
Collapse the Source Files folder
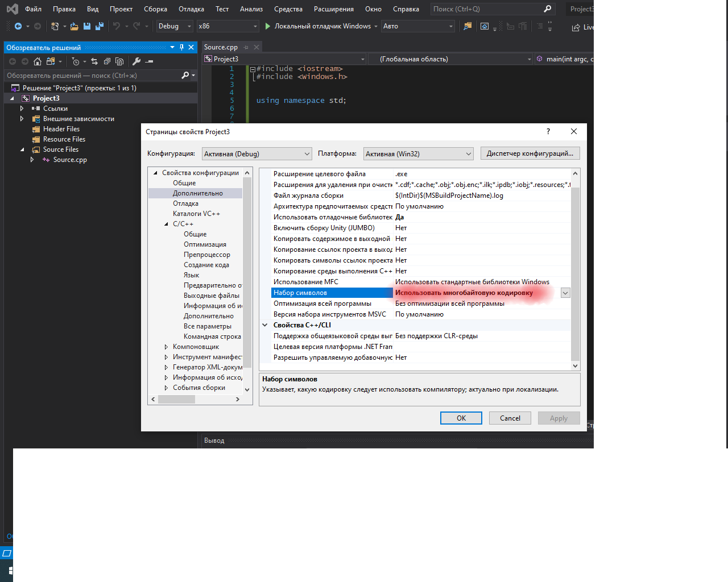pyautogui.click(x=22, y=149)
